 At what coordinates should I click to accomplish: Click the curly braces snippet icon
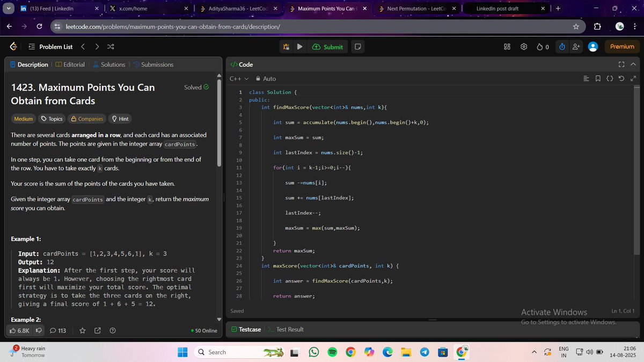point(610,79)
